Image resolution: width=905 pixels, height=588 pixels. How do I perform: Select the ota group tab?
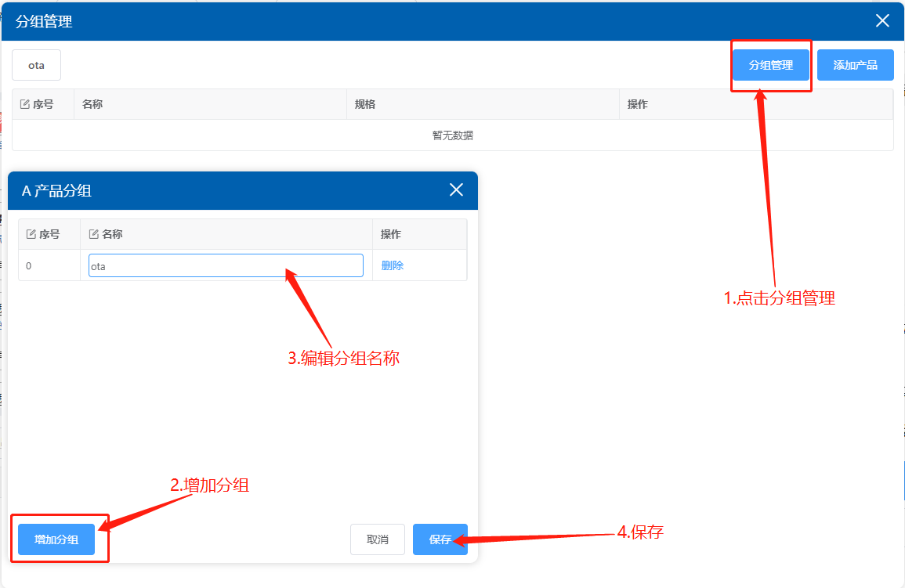point(36,66)
